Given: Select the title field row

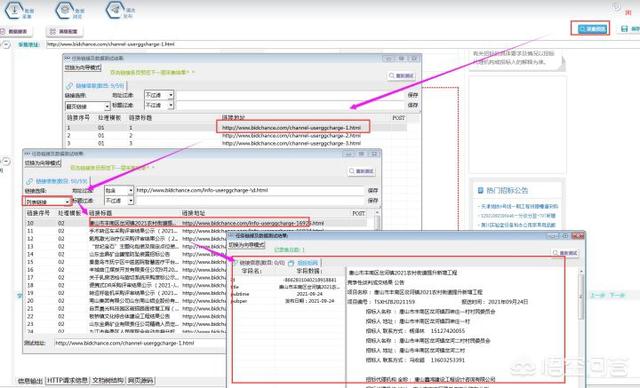Looking at the screenshot, I should (x=287, y=287).
